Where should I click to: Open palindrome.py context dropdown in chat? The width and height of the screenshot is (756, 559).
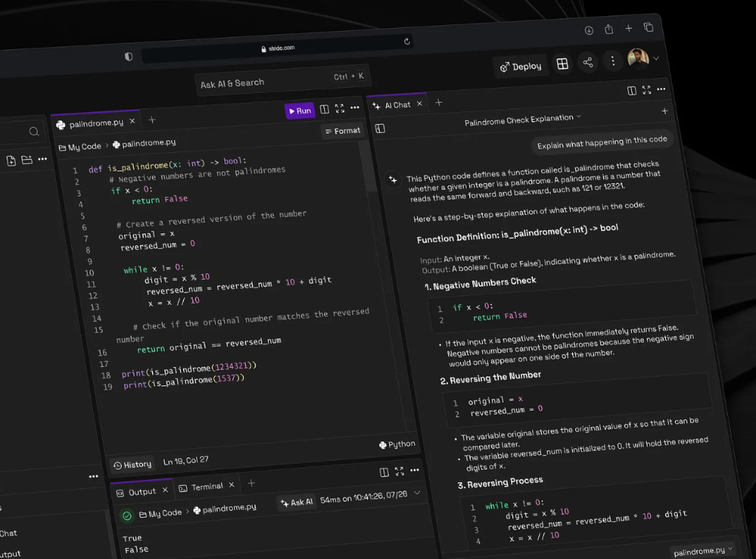click(703, 550)
